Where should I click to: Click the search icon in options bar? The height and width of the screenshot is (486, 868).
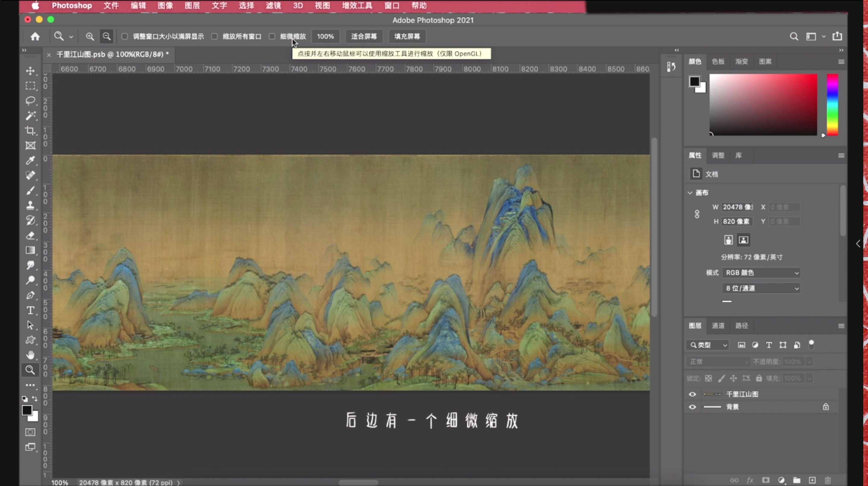tap(794, 36)
